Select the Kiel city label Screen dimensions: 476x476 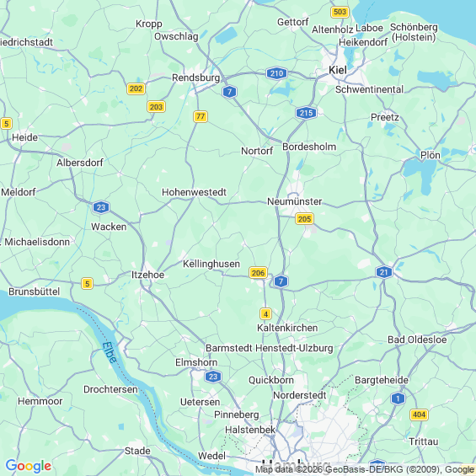[x=338, y=70]
